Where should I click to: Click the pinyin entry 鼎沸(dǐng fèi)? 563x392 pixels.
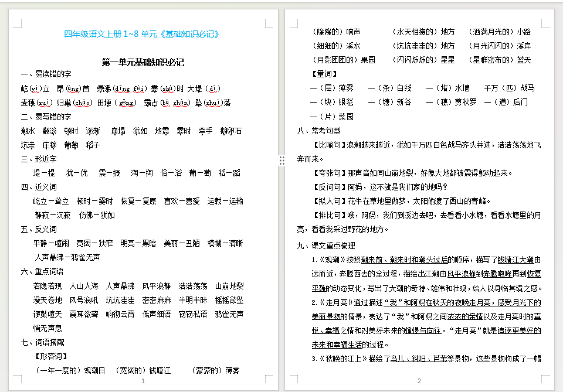point(122,88)
